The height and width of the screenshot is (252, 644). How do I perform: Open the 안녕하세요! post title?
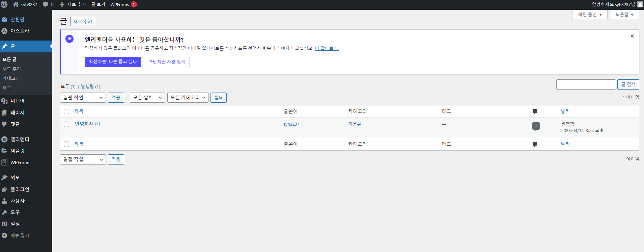click(x=87, y=124)
